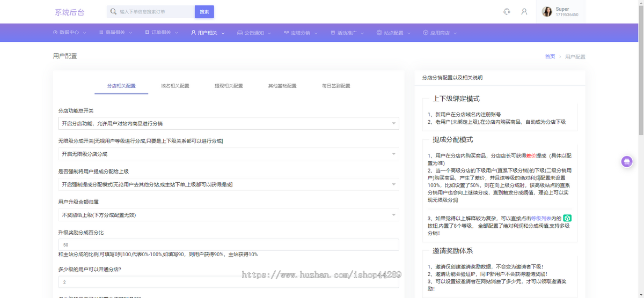Open the 活动推广 menu

347,33
